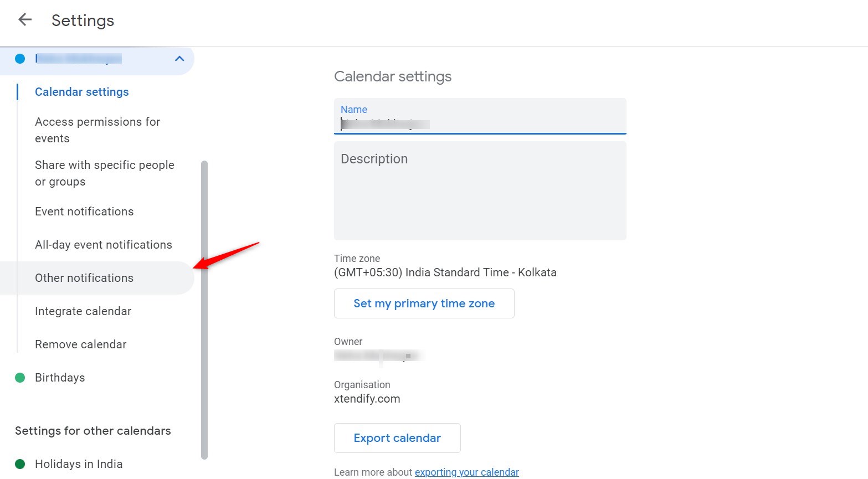Collapse the blurred calendar section chevron
The width and height of the screenshot is (868, 479).
click(179, 58)
